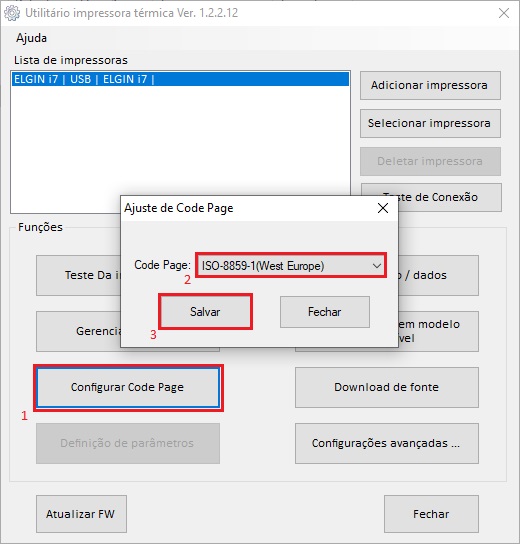This screenshot has width=520, height=544.
Task: Open Configurações avançadas button
Action: 386,443
